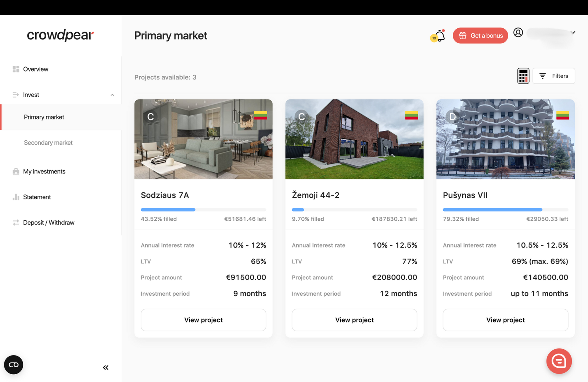Go to Overview
The height and width of the screenshot is (382, 588).
click(x=36, y=69)
